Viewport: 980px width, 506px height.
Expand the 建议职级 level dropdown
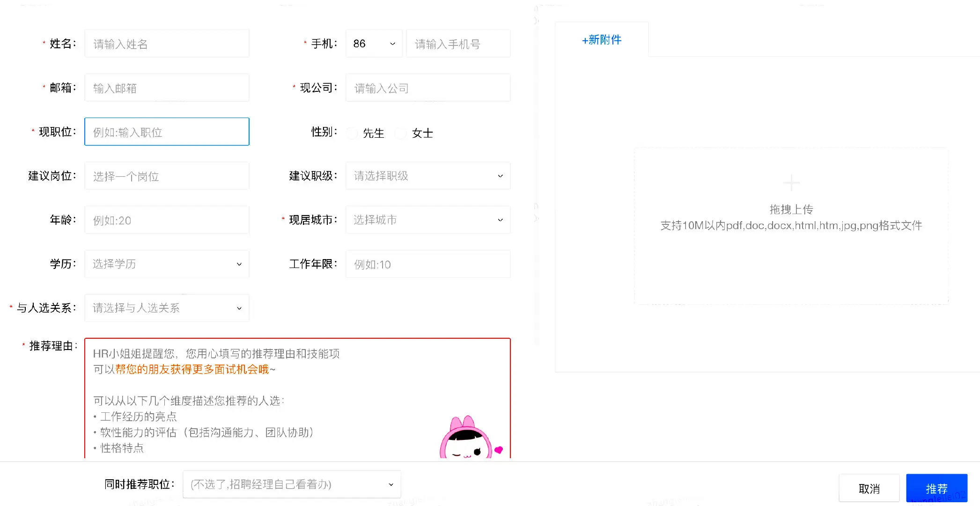tap(427, 176)
